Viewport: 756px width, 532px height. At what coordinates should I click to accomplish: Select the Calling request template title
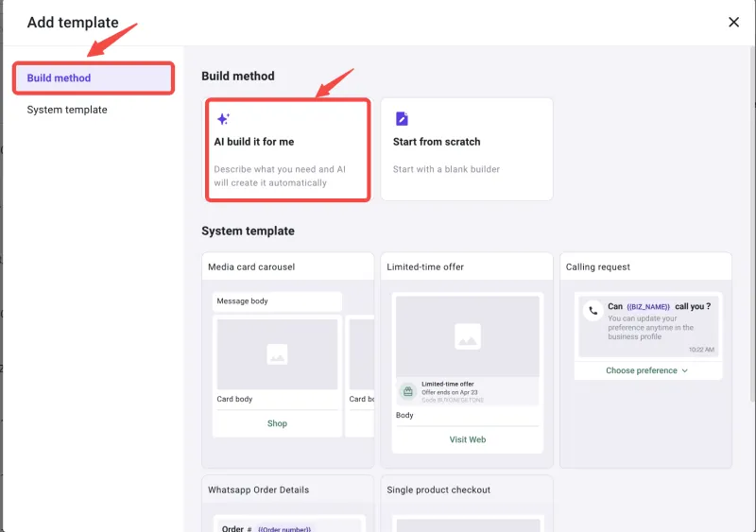598,266
